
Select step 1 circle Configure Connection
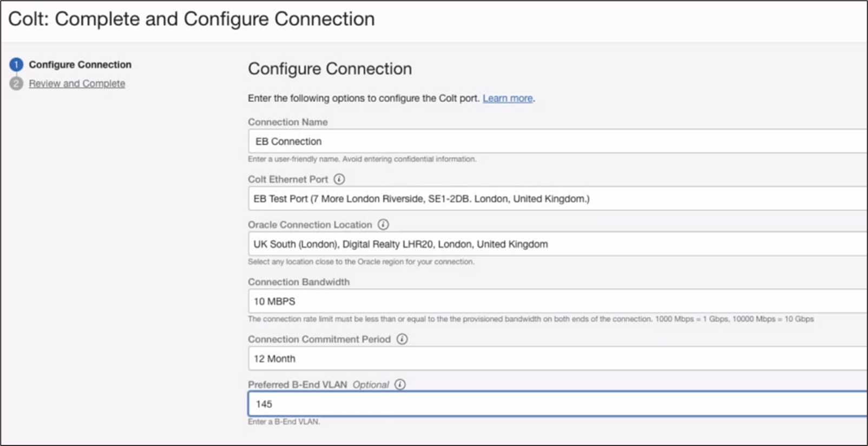16,64
